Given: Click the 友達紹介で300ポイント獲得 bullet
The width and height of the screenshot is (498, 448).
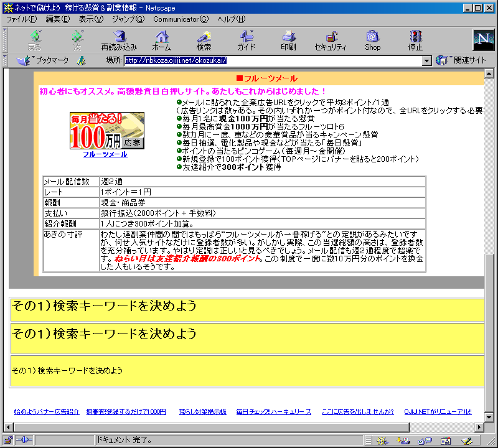Looking at the screenshot, I should click(229, 167).
